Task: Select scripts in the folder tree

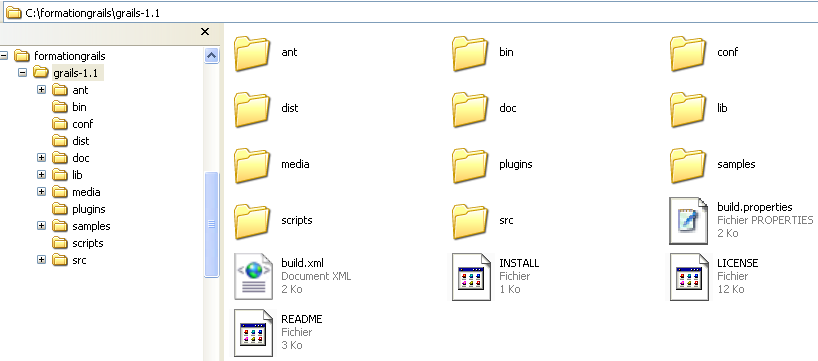Action: click(x=88, y=243)
